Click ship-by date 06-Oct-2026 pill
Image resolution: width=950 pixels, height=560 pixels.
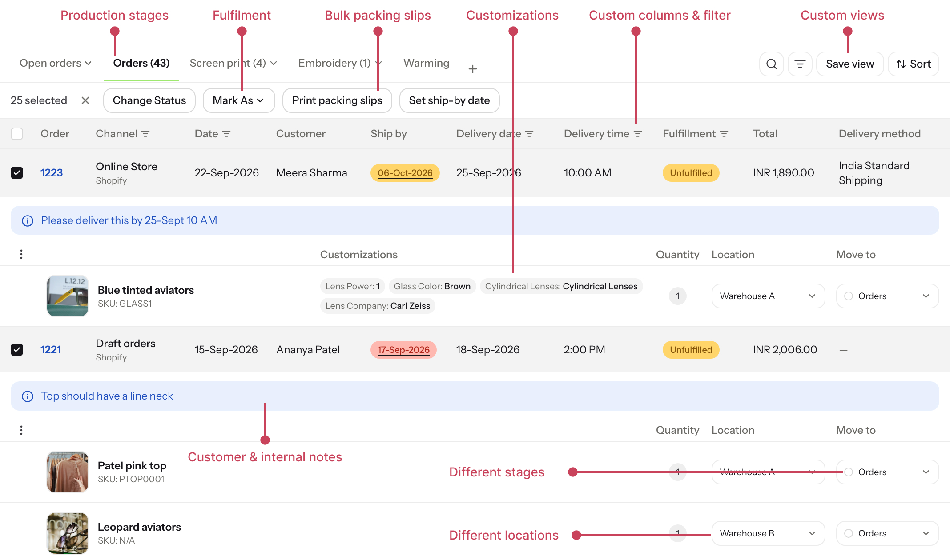click(405, 173)
